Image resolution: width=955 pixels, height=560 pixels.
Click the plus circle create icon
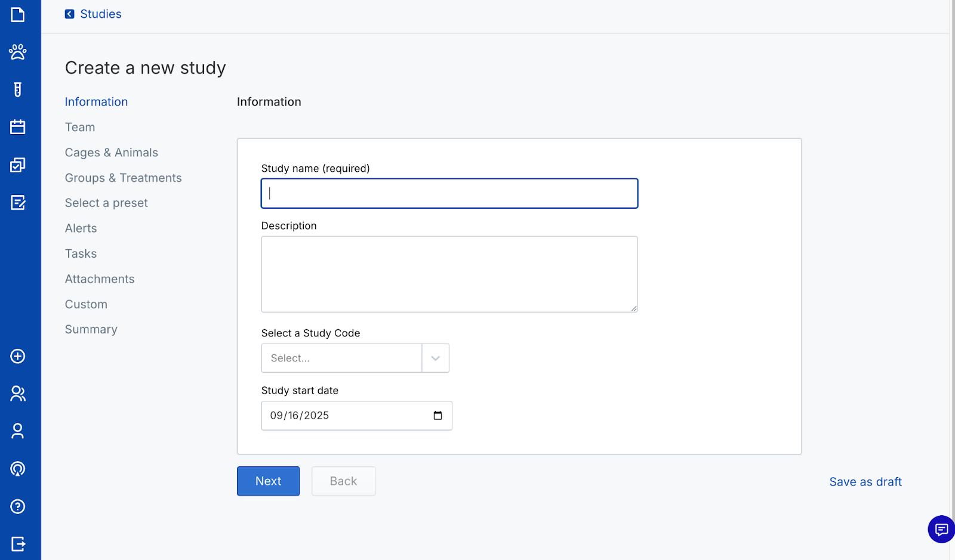pyautogui.click(x=18, y=356)
